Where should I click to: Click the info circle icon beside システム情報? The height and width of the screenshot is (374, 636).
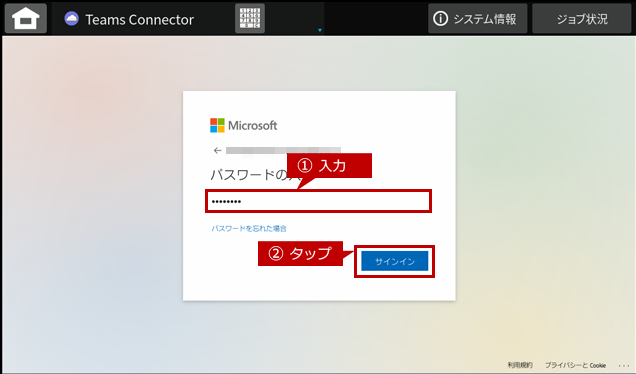[440, 18]
